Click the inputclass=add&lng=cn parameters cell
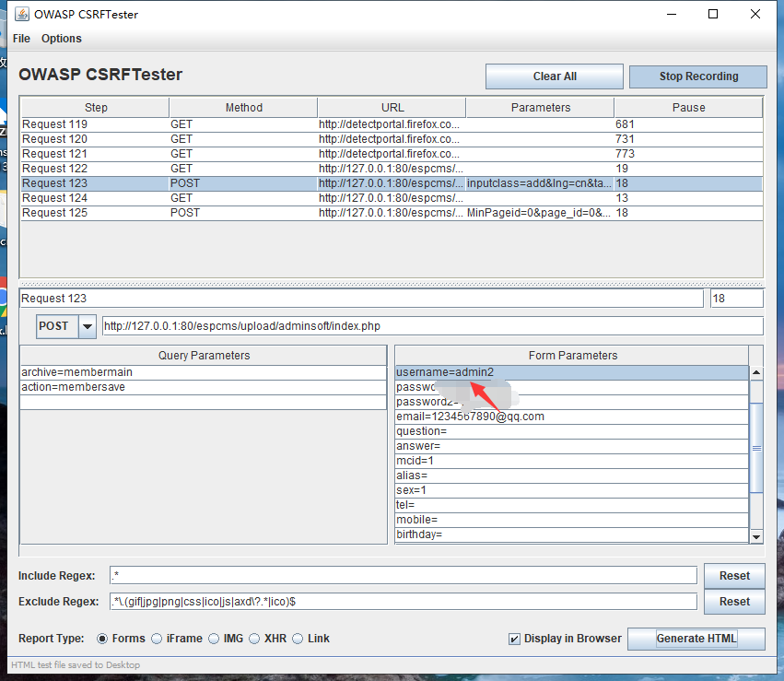This screenshot has height=681, width=784. click(x=540, y=183)
